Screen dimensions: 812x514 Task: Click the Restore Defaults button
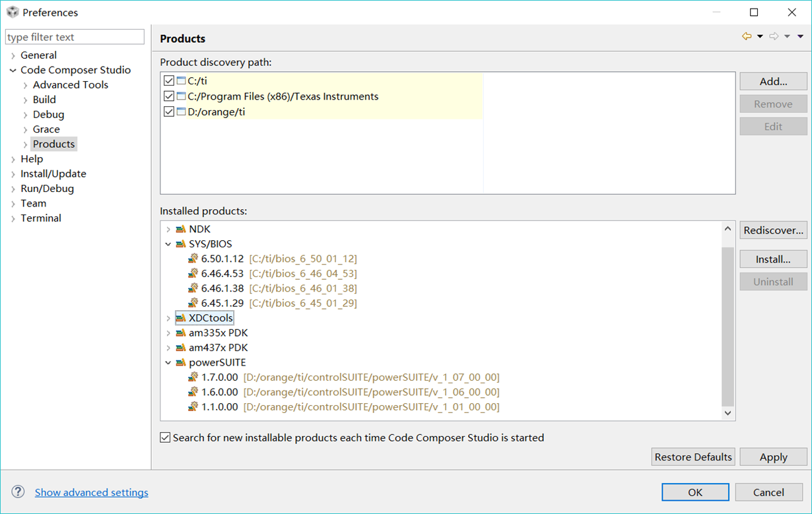coord(693,457)
